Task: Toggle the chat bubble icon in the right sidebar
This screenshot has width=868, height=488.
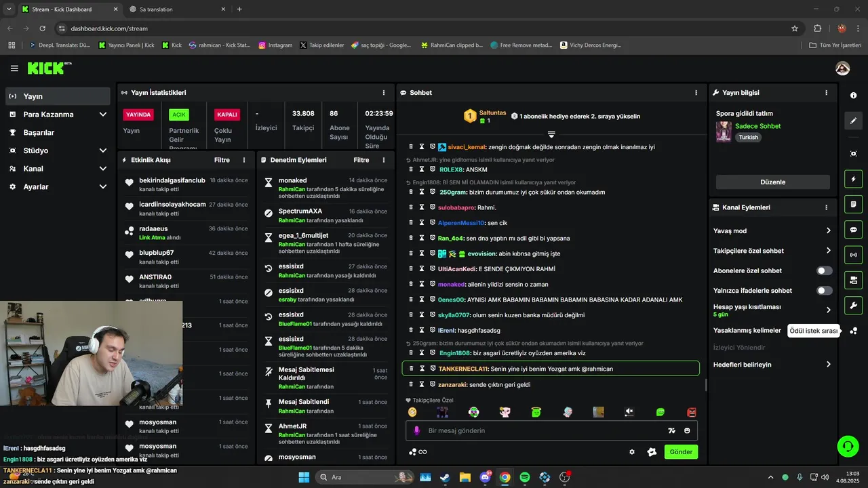Action: [854, 230]
